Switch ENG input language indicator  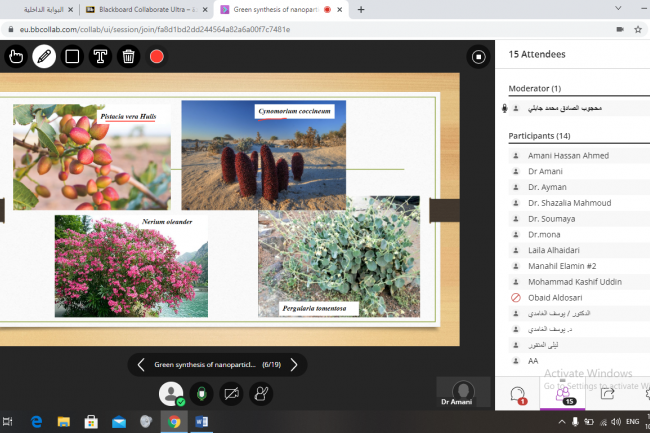tap(633, 422)
